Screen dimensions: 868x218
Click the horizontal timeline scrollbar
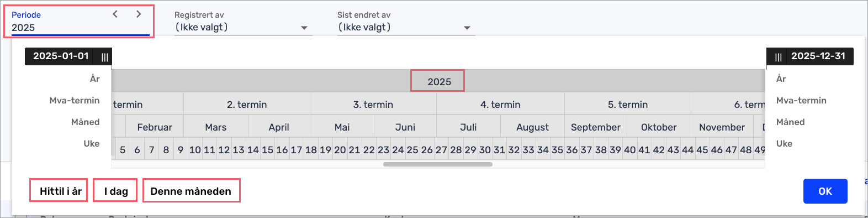(438, 164)
